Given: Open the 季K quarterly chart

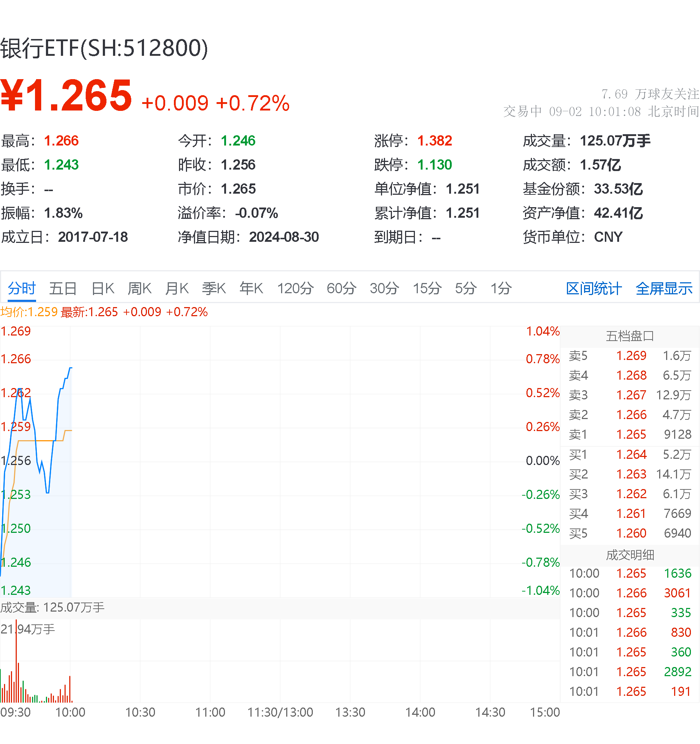Looking at the screenshot, I should point(213,288).
